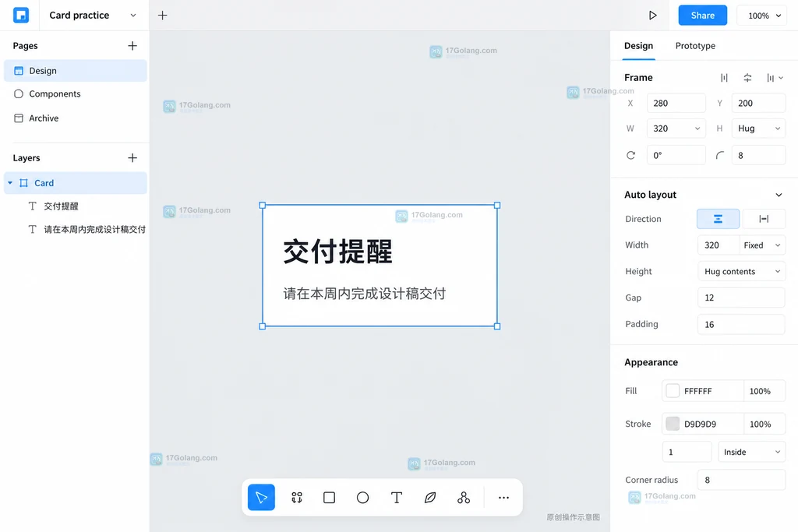Edit the Stroke hex value D9D9D9
The height and width of the screenshot is (532, 798).
pos(711,425)
